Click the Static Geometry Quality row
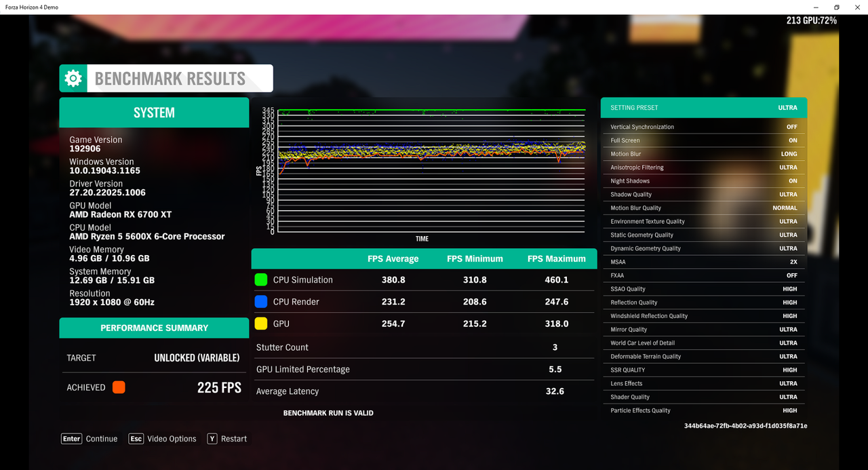The image size is (868, 470). (x=704, y=235)
